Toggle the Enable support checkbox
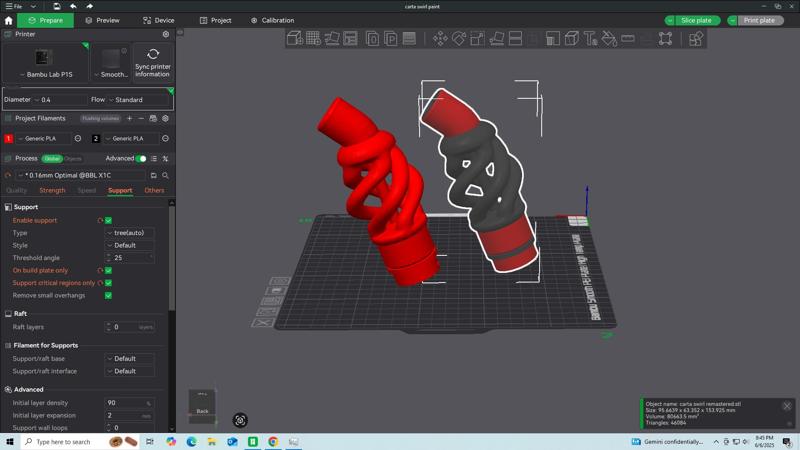 click(x=108, y=220)
